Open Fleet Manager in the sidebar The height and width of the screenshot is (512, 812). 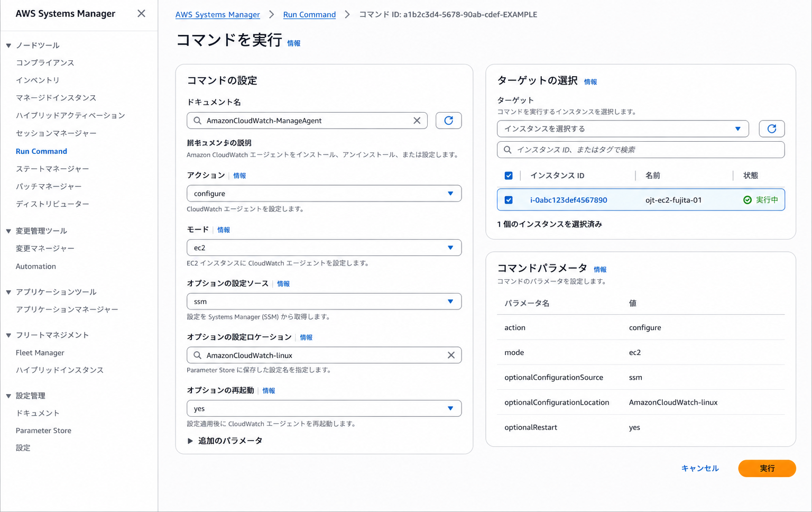pyautogui.click(x=40, y=353)
